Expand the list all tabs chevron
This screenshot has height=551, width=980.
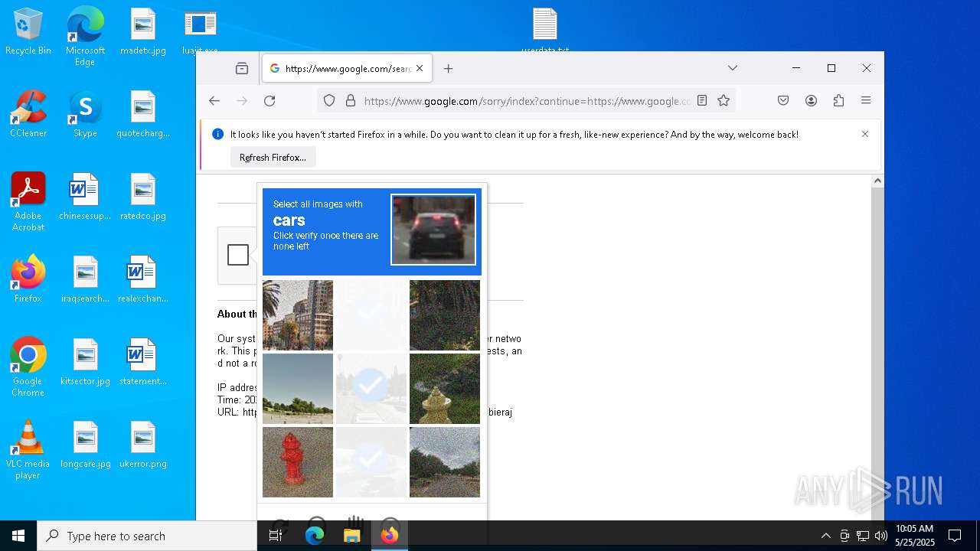(733, 68)
